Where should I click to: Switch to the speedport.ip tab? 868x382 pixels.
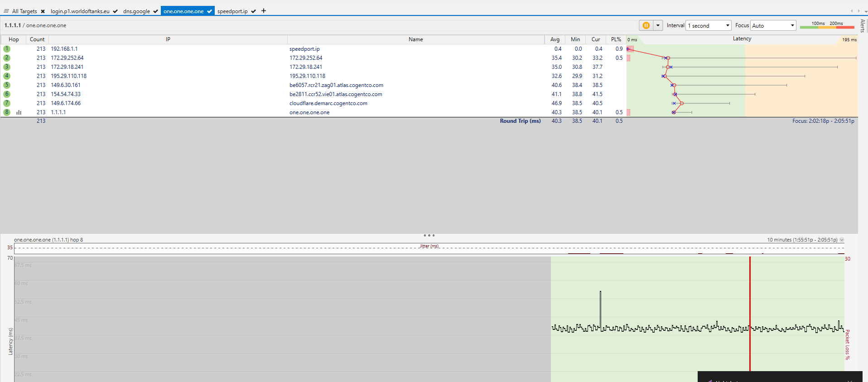pos(232,11)
